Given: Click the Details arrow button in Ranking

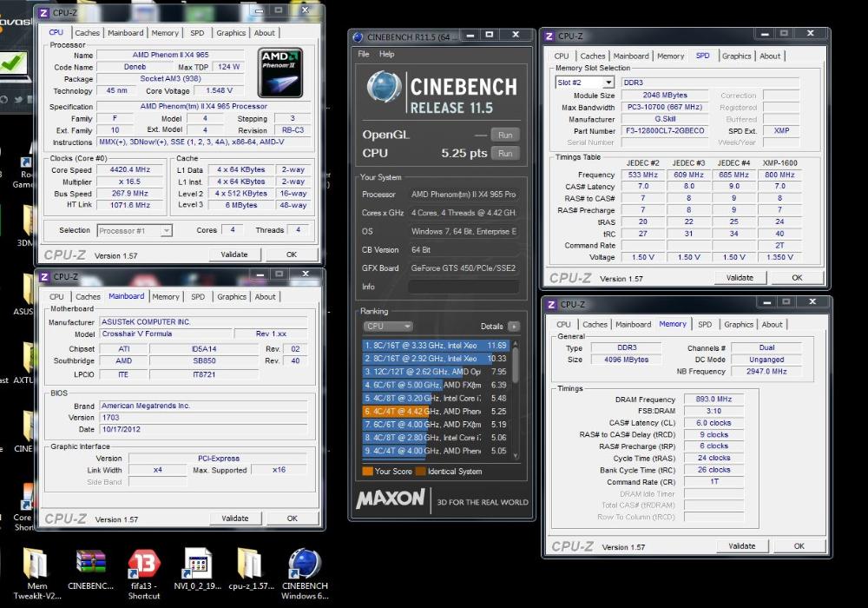Looking at the screenshot, I should 514,327.
